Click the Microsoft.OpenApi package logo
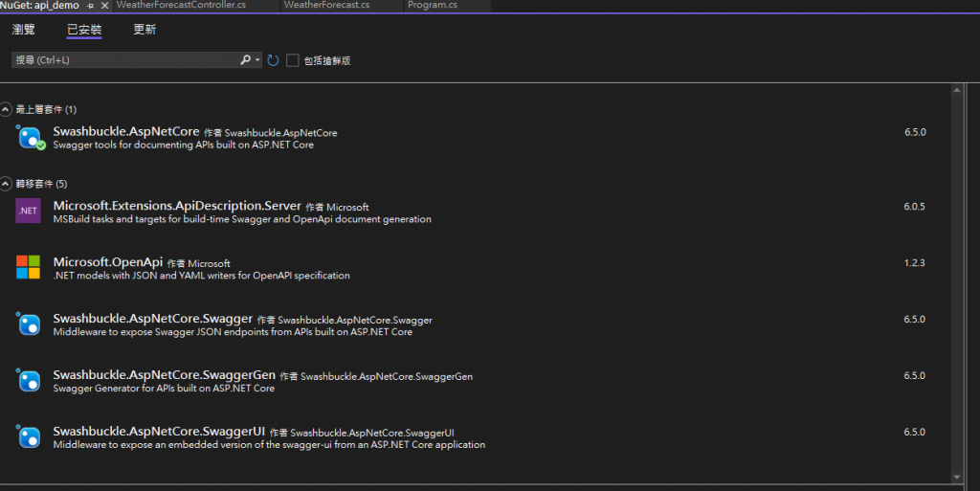This screenshot has height=491, width=980. (28, 267)
